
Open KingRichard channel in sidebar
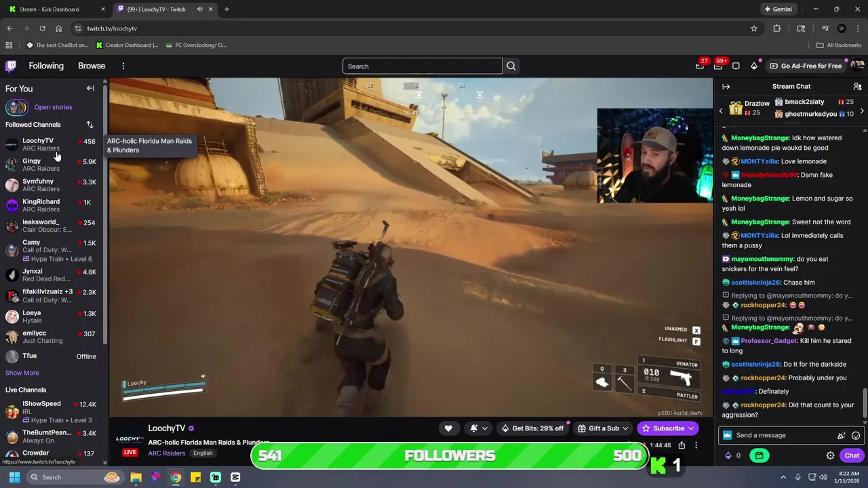click(x=51, y=205)
